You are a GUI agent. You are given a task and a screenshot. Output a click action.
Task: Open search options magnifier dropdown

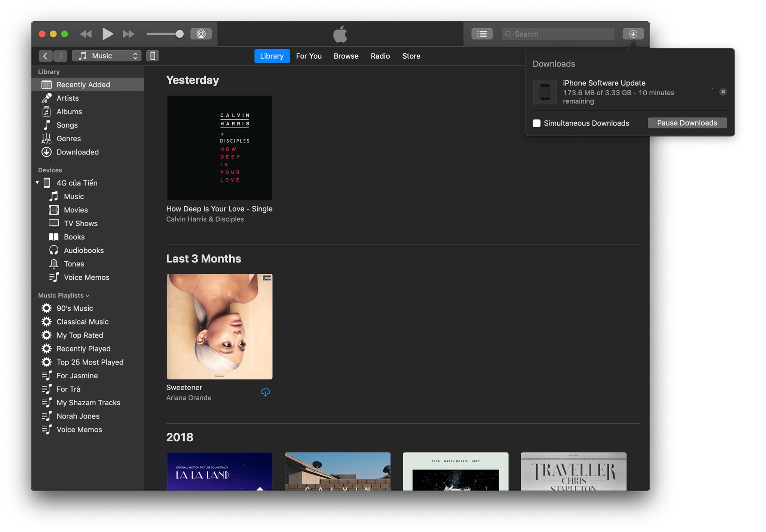pos(509,34)
